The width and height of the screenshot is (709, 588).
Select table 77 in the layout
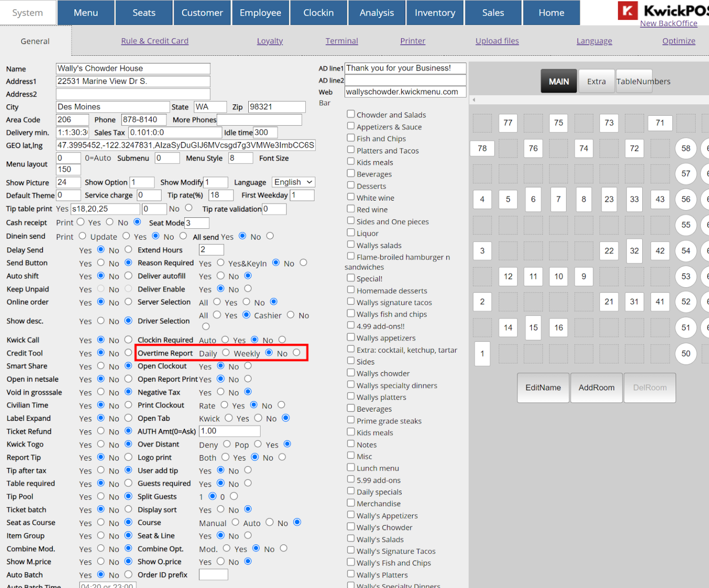[508, 123]
